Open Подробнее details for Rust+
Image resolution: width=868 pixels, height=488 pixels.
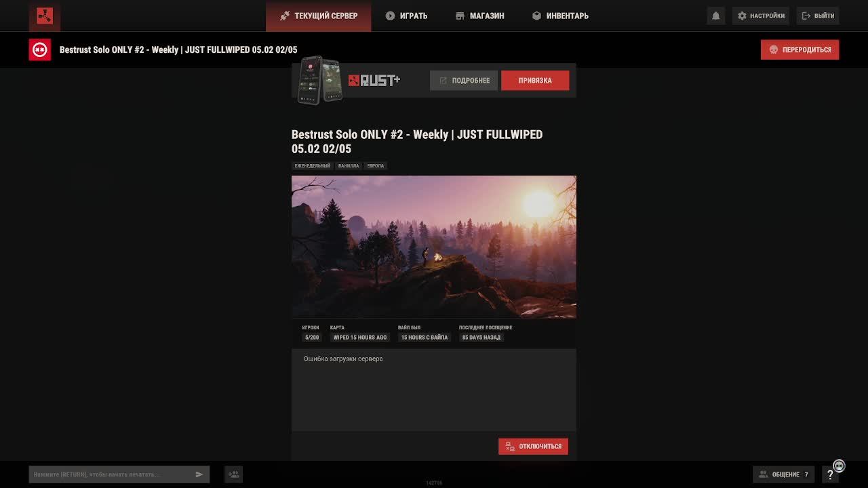tap(464, 80)
